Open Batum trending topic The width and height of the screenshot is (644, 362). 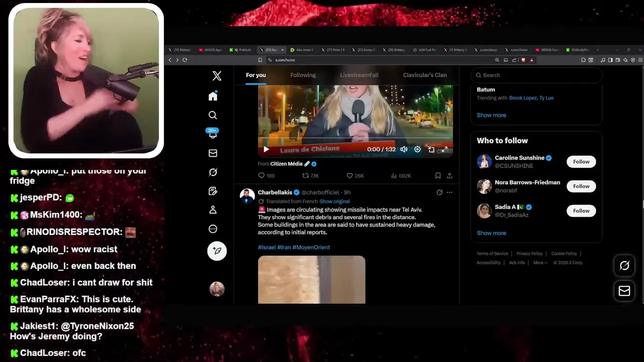486,89
